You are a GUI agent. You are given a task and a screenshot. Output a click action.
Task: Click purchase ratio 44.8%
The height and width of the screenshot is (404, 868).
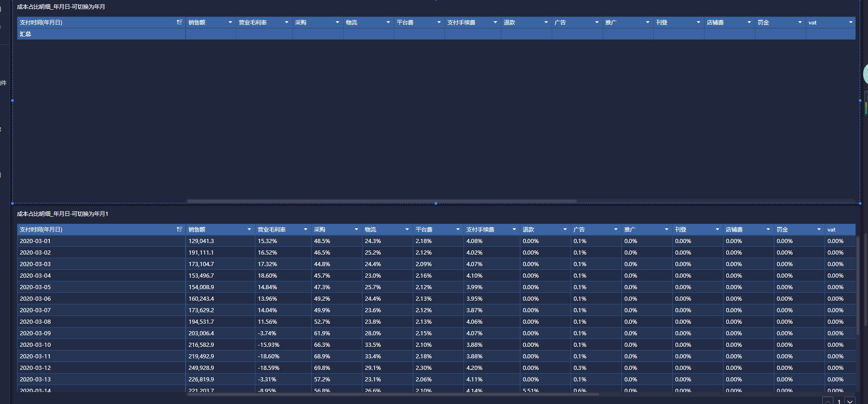click(x=322, y=264)
